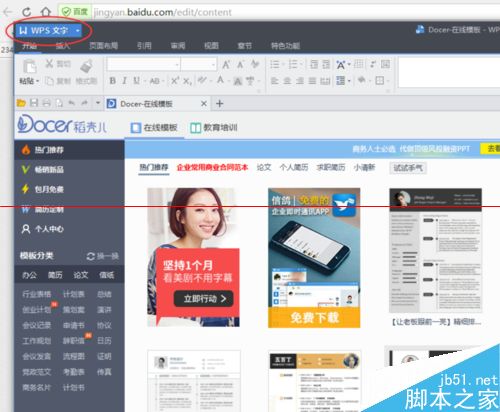Click the Shrink Font icon
The height and width of the screenshot is (412, 500).
pyautogui.click(x=240, y=64)
